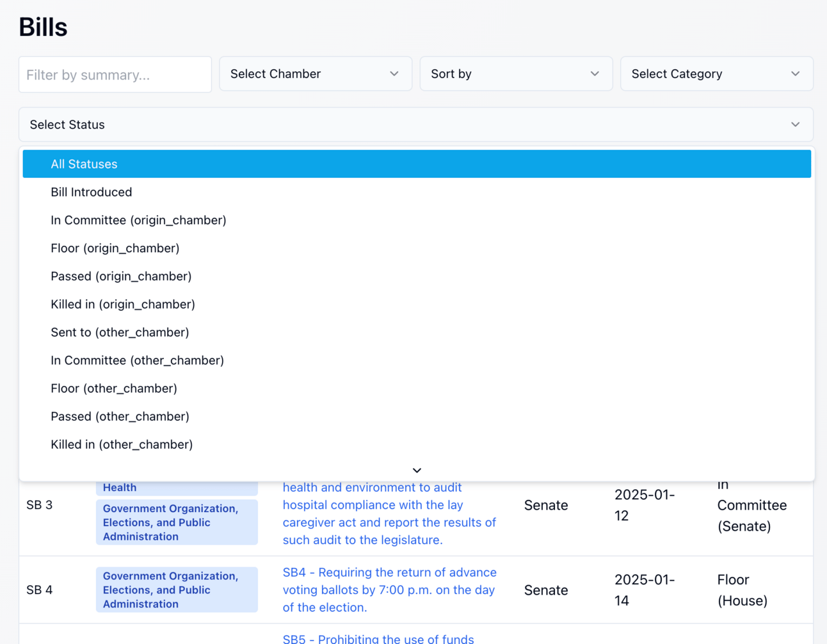Click the Filter by summary input field
Image resolution: width=827 pixels, height=644 pixels.
[x=115, y=74]
